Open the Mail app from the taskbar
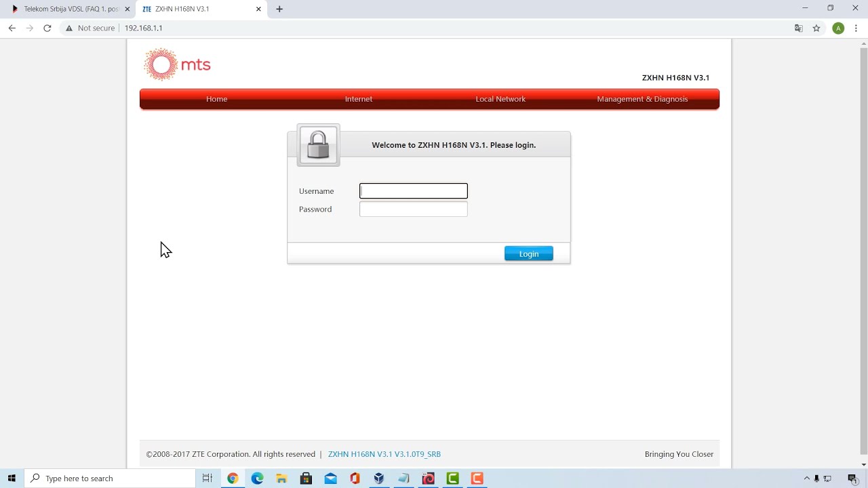This screenshot has width=868, height=488. (330, 479)
